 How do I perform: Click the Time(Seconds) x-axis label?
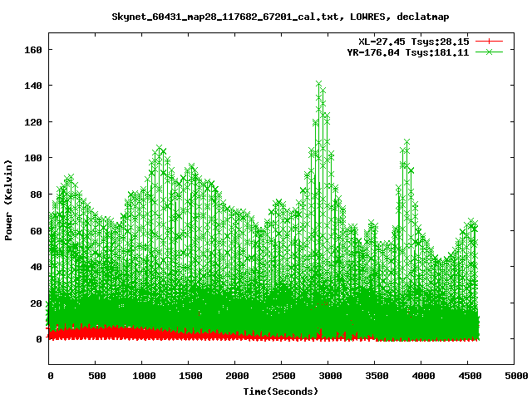click(x=281, y=390)
